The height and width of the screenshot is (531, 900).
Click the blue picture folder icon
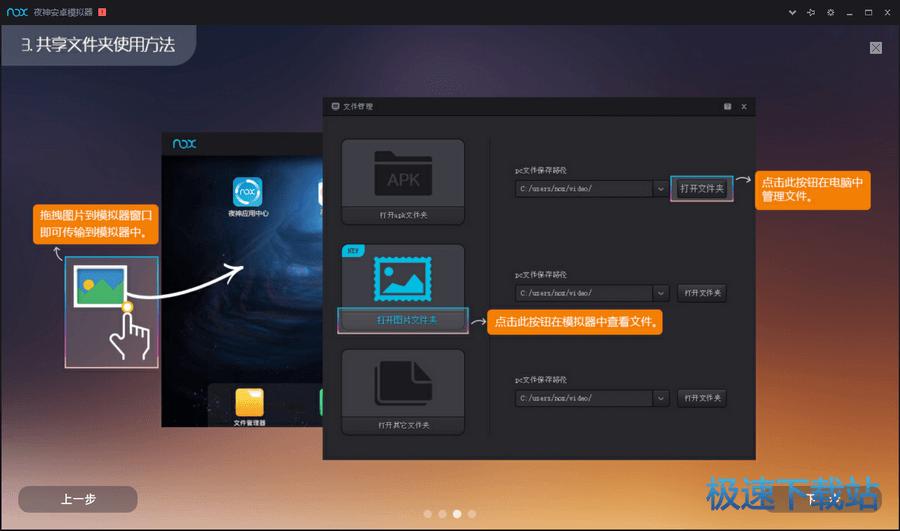(x=402, y=276)
